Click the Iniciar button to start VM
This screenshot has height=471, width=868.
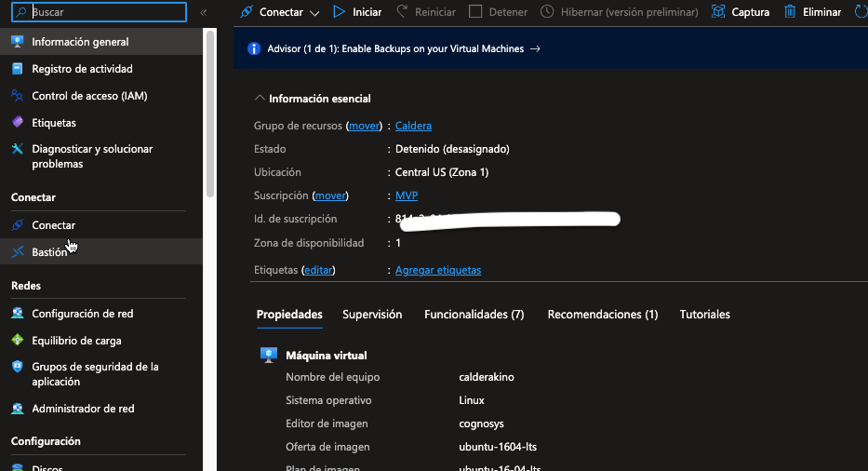[357, 12]
